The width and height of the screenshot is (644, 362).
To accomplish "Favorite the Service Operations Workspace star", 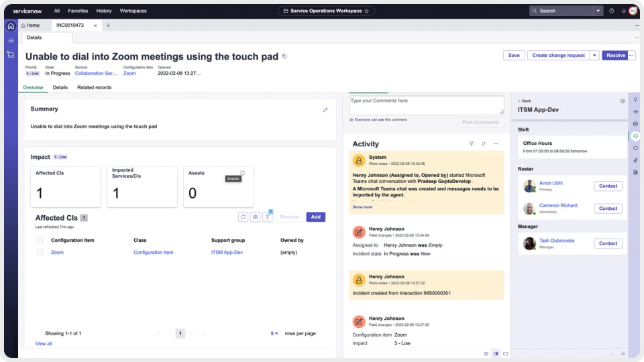I will click(366, 11).
